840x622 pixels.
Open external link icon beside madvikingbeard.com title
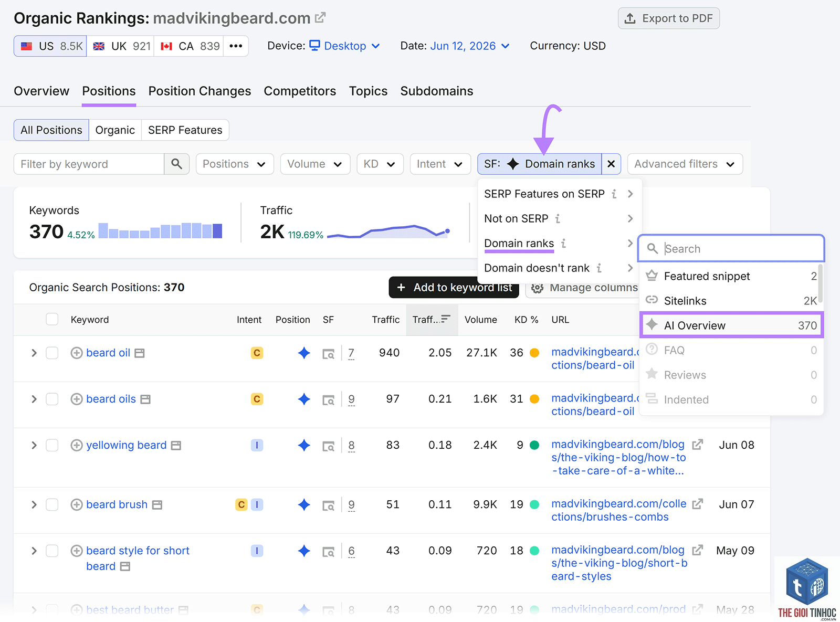[x=320, y=18]
